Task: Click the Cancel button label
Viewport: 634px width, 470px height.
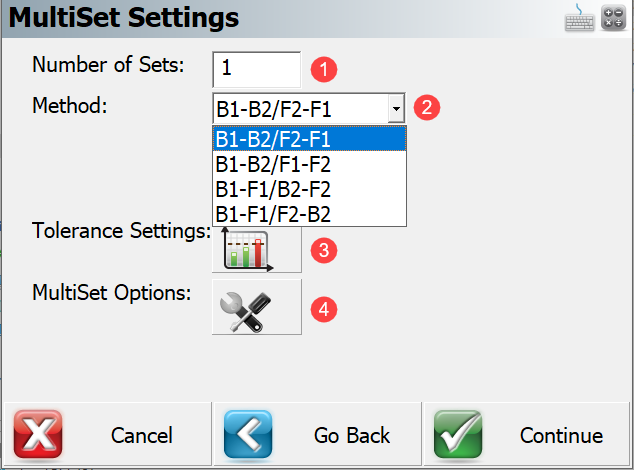Action: [x=142, y=435]
